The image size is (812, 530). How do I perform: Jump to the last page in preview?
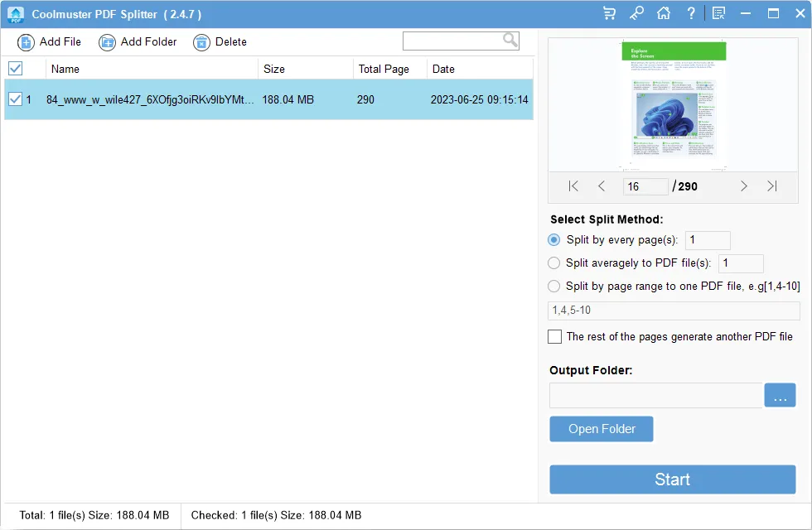tap(773, 186)
